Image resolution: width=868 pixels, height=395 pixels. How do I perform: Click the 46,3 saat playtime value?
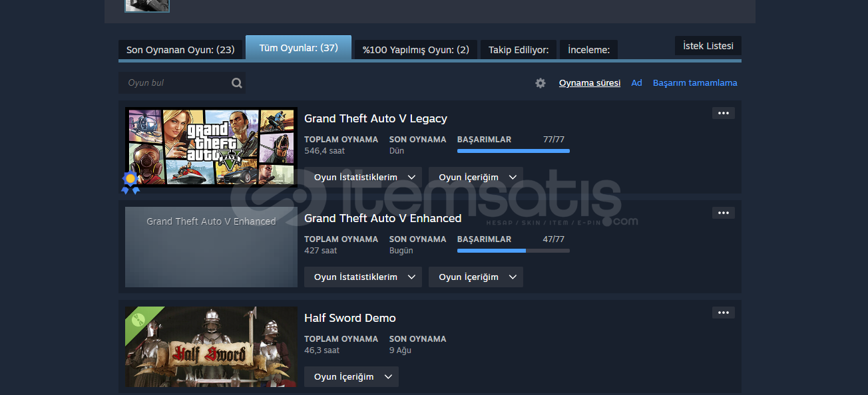(322, 350)
